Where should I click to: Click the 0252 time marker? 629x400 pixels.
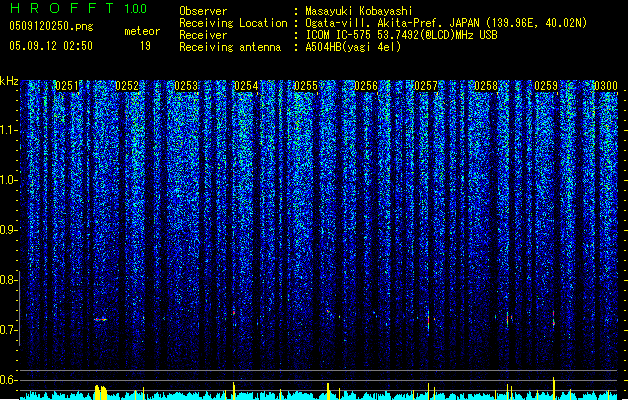tap(127, 86)
